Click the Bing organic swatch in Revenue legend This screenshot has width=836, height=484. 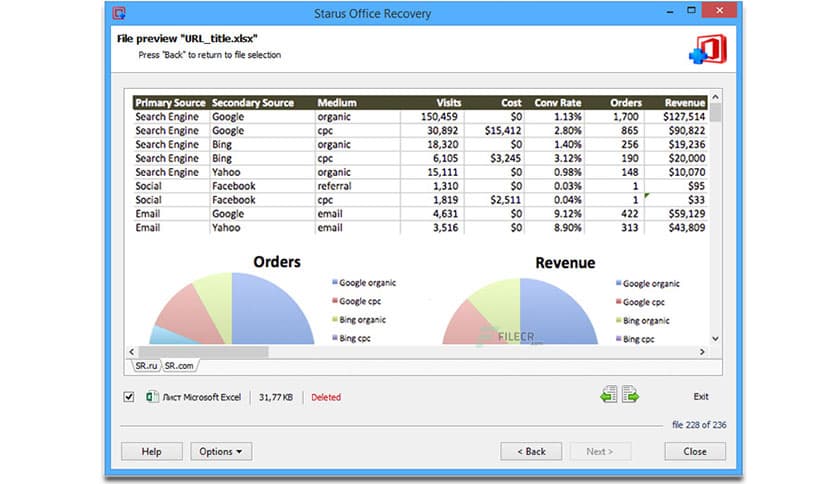point(618,320)
